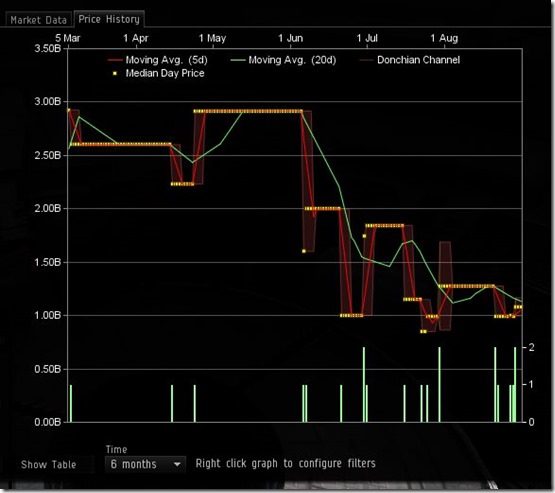Select the Price History tab

[109, 19]
